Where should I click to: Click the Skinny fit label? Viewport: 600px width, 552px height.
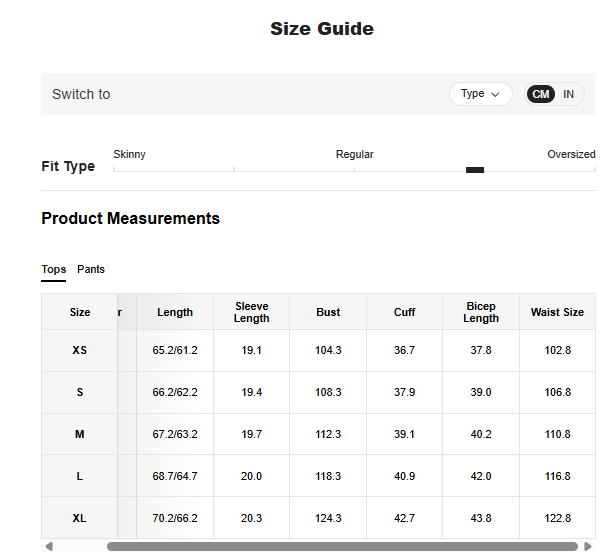(129, 154)
